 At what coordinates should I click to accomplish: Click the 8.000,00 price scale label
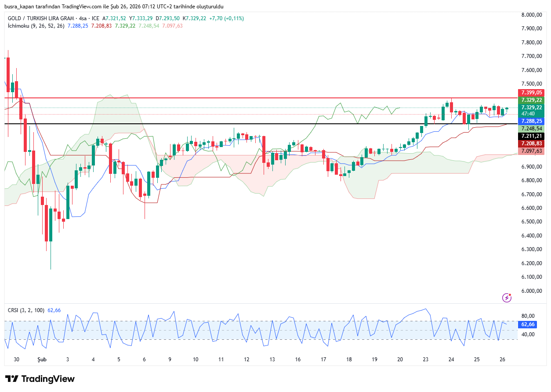coord(531,15)
